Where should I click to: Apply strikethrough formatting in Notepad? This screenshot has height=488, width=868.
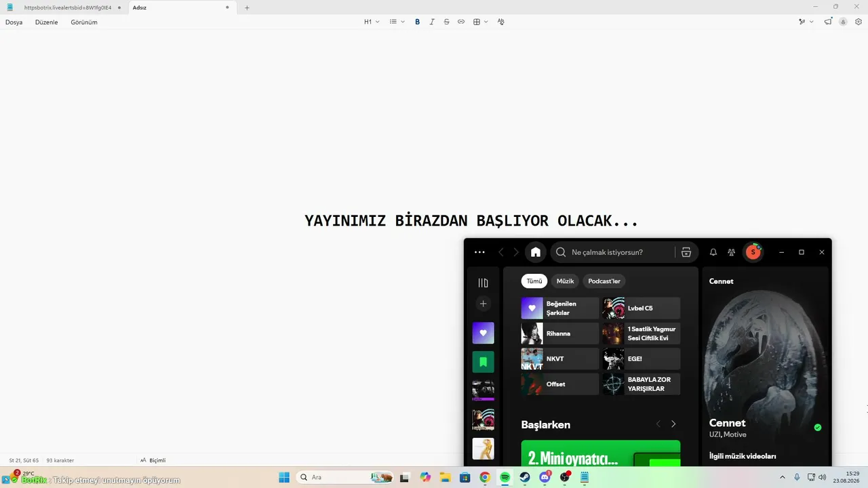click(446, 22)
